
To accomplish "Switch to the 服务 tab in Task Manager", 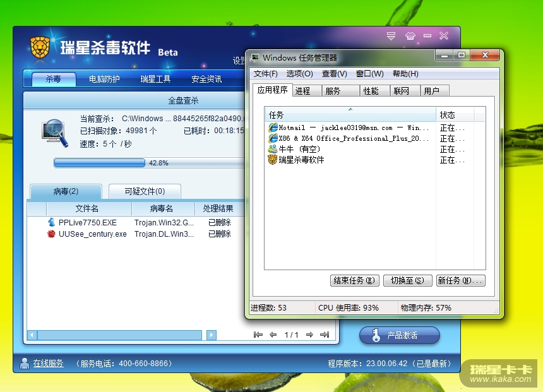I will click(x=341, y=91).
